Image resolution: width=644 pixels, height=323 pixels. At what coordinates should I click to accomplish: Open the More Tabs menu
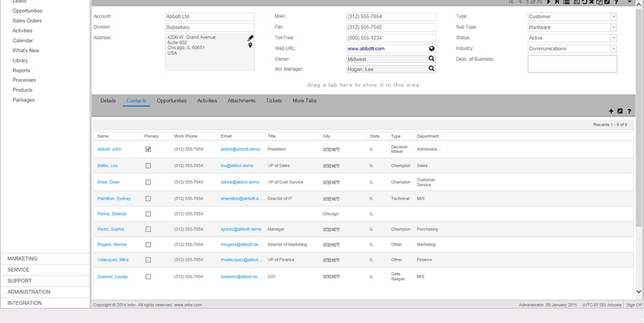304,100
